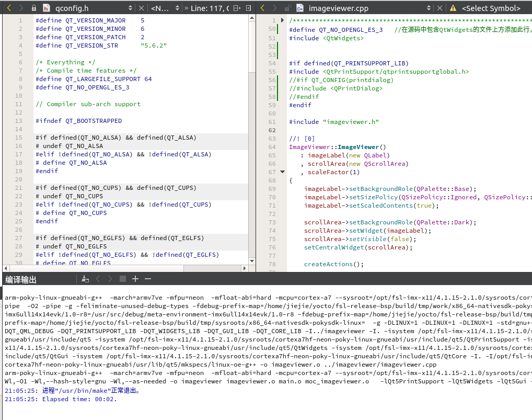Navigate forward in imageviewer.cpp editor history
This screenshot has width=532, height=420.
point(275,7)
